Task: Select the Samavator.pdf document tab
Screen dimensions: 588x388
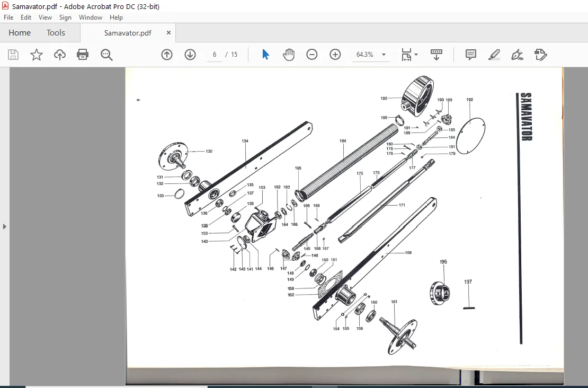Action: (128, 33)
